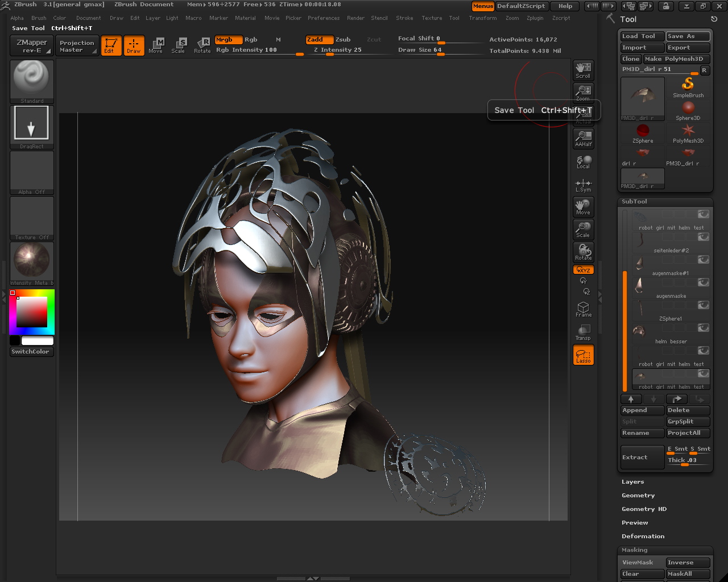Screen dimensions: 728x582
Task: Expand the Layers subpalette
Action: coord(633,482)
